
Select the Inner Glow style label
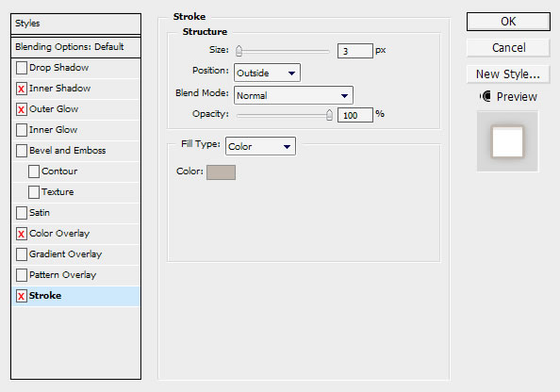[53, 130]
